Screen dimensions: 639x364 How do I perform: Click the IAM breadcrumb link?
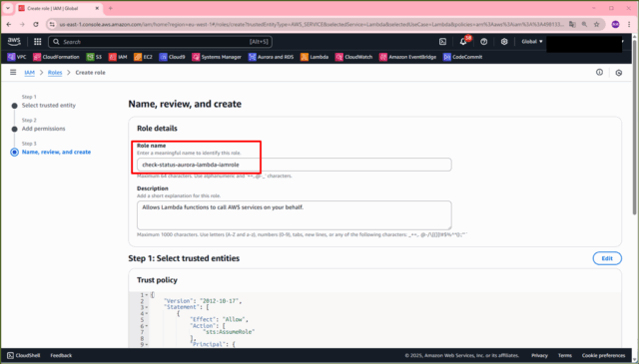click(x=29, y=73)
